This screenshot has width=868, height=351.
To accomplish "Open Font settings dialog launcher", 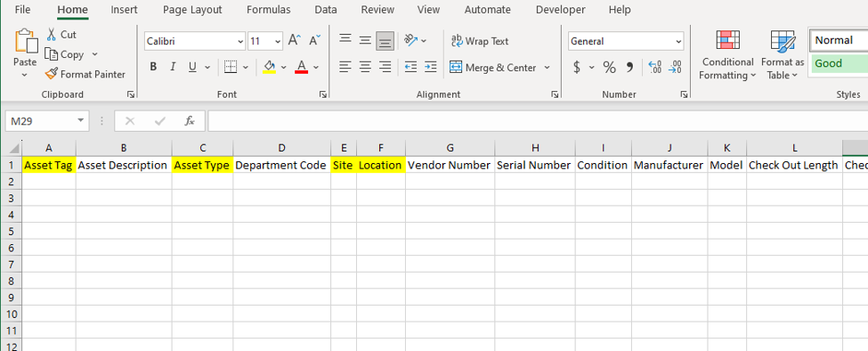I will (323, 94).
